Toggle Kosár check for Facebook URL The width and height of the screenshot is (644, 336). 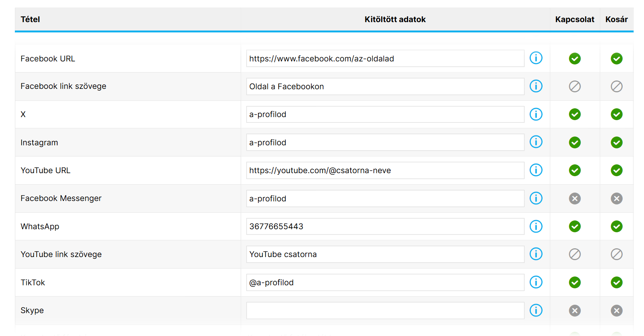(x=617, y=58)
